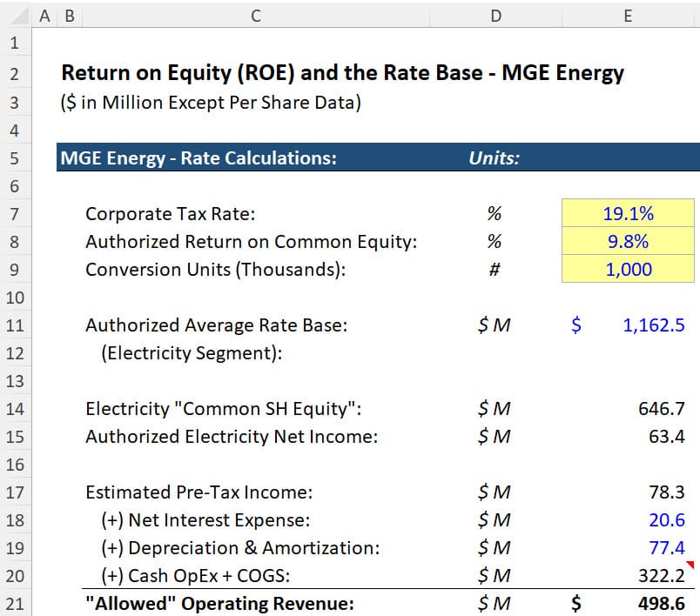The width and height of the screenshot is (700, 616).
Task: Click the MGE Energy - Rate Calculations header
Action: [199, 158]
